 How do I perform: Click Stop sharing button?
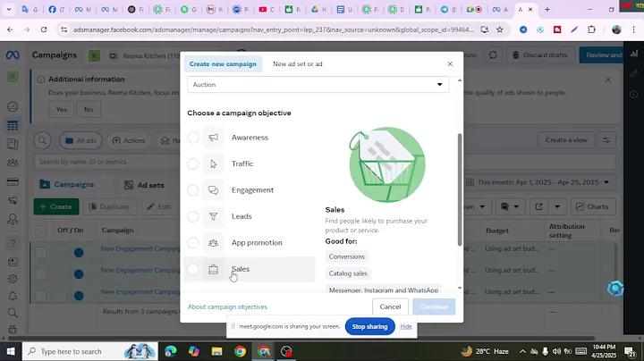tap(369, 326)
